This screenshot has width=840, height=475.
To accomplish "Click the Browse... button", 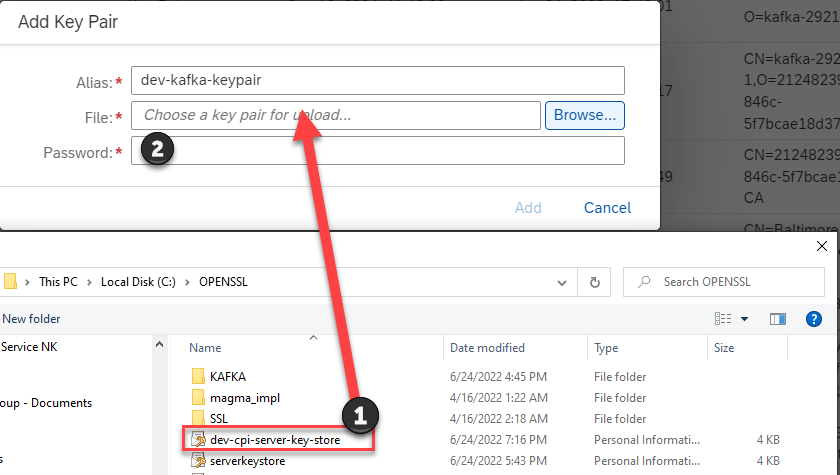I will click(x=585, y=115).
